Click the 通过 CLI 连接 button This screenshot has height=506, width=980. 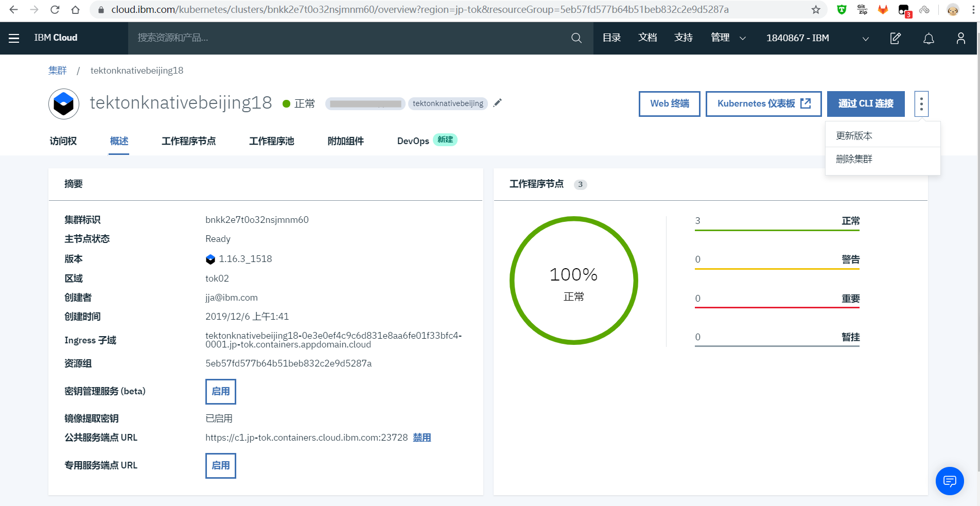866,104
